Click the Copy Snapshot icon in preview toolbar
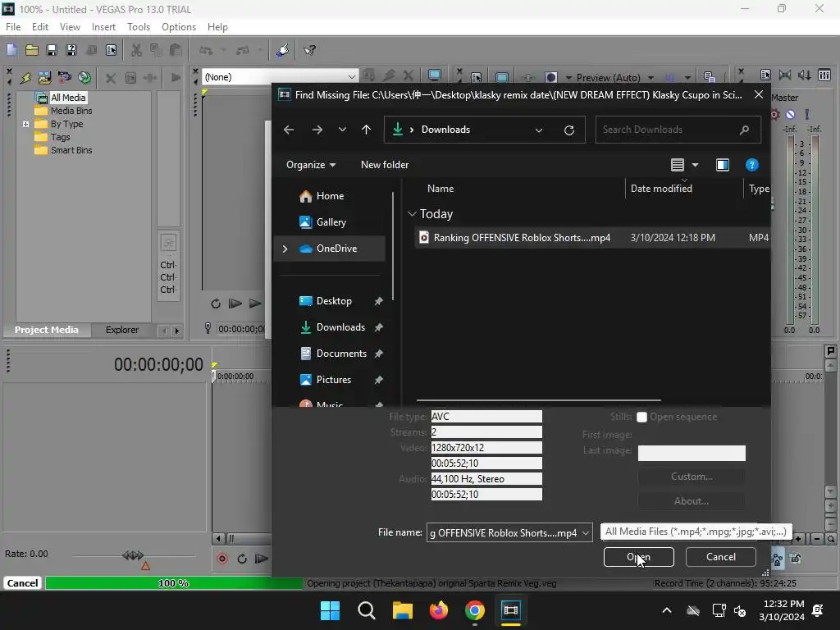840x630 pixels. (x=710, y=77)
